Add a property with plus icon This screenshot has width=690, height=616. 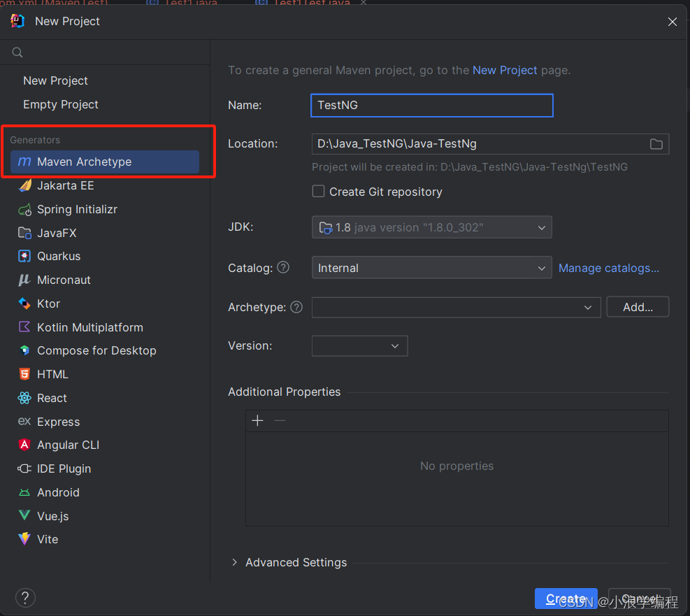[257, 421]
